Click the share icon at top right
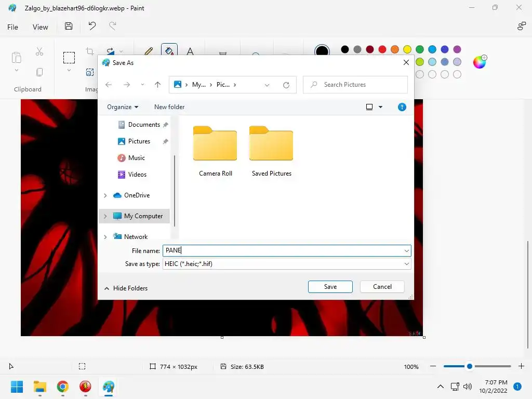Image resolution: width=532 pixels, height=399 pixels. pos(521,26)
